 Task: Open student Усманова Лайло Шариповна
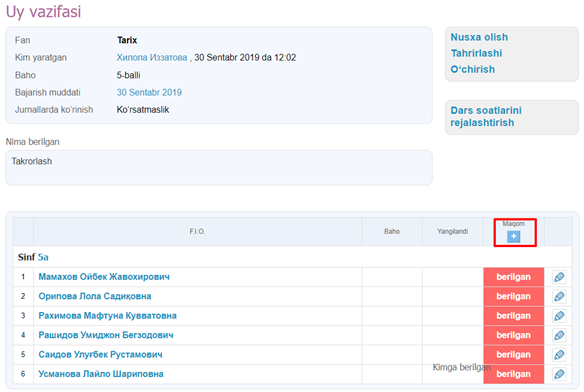click(x=101, y=374)
